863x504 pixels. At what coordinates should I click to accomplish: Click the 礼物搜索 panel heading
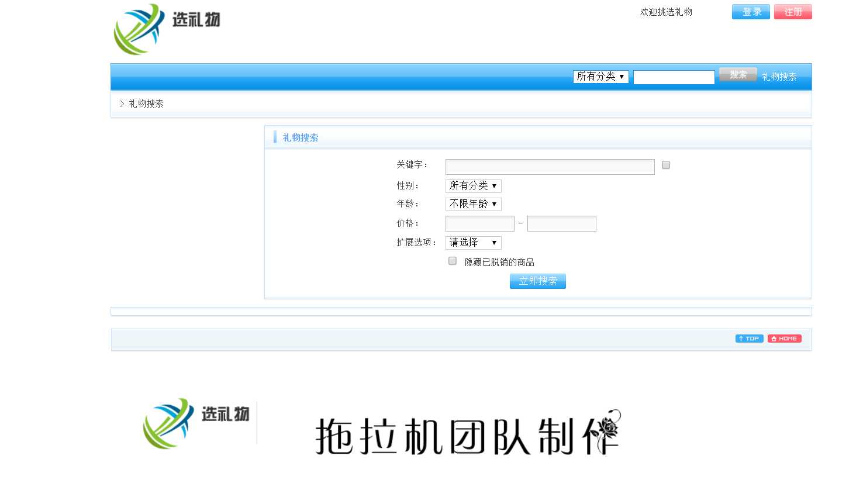(x=301, y=137)
